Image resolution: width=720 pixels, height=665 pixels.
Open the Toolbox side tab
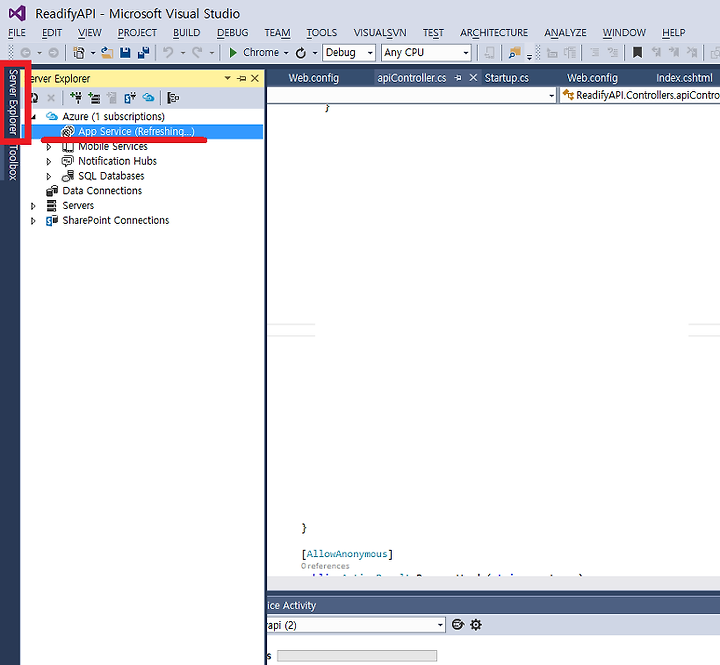tap(13, 162)
